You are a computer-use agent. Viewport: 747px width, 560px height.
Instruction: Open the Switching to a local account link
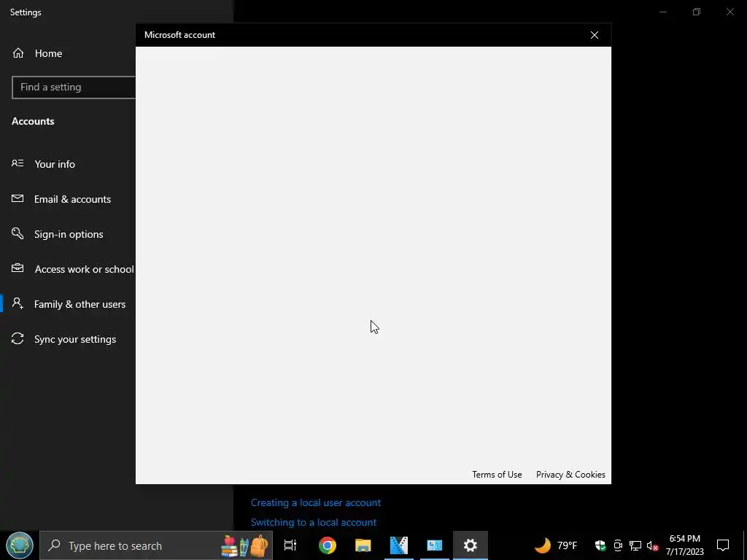(314, 522)
